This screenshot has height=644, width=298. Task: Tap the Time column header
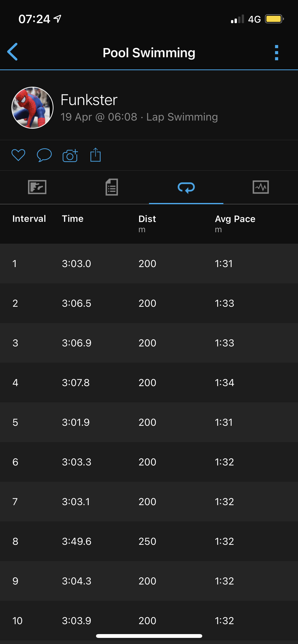[x=73, y=219]
